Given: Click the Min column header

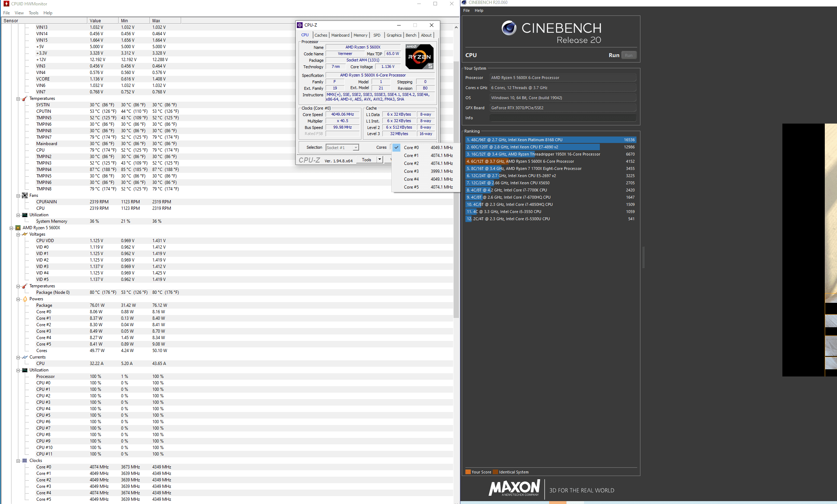Looking at the screenshot, I should click(134, 20).
